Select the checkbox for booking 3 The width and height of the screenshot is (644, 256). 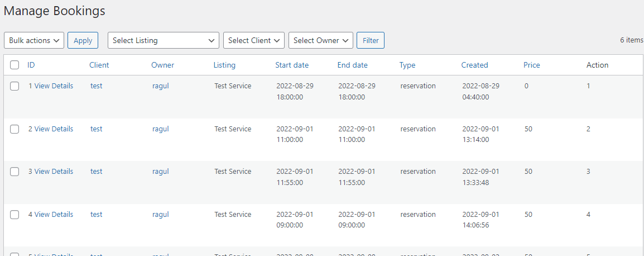point(15,172)
